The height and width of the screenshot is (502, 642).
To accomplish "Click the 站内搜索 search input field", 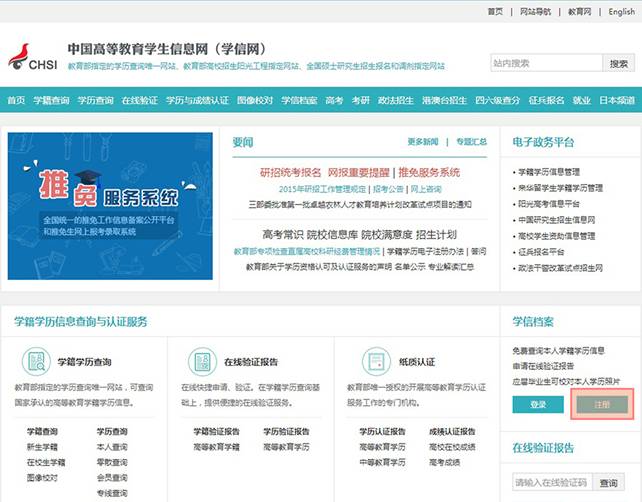I will 547,63.
